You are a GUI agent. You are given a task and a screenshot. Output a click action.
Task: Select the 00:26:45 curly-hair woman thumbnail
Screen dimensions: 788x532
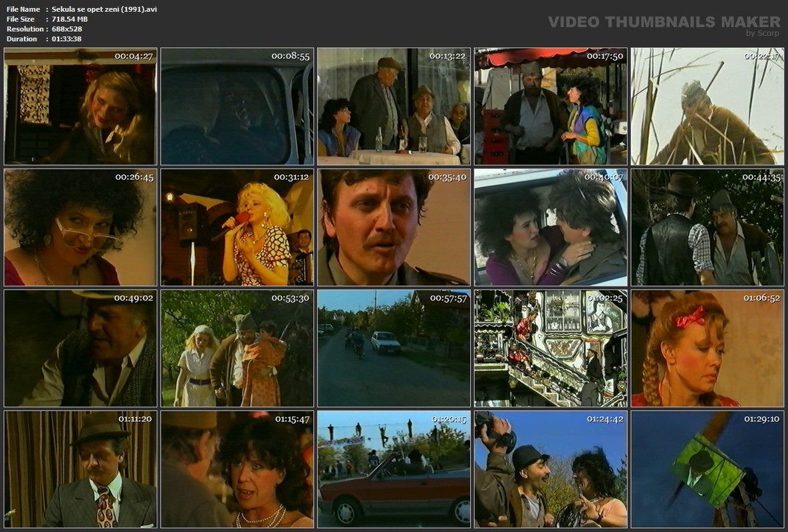point(80,227)
